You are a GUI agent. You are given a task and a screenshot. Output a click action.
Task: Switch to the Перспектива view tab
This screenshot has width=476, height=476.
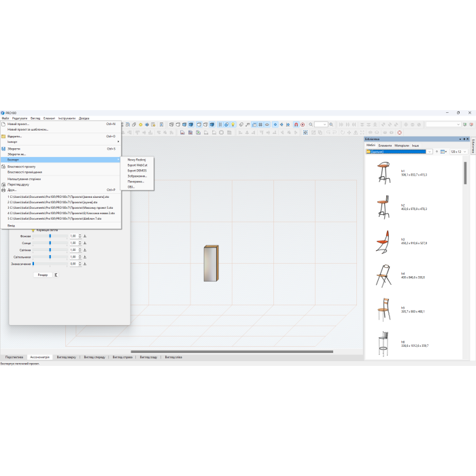click(14, 356)
